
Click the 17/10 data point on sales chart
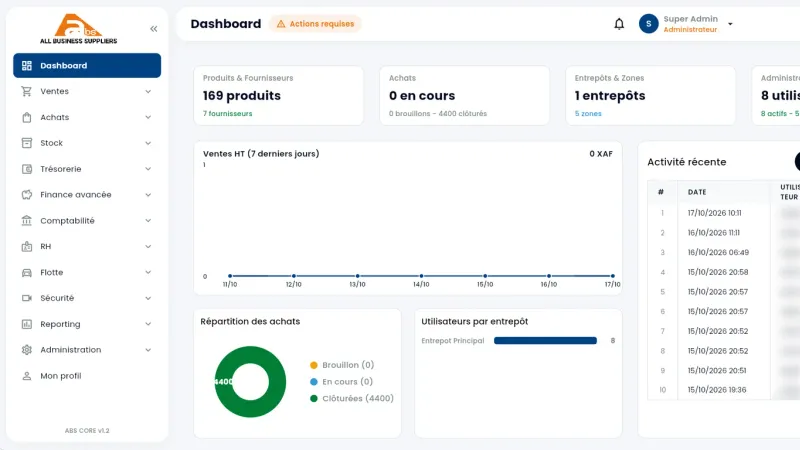click(613, 276)
